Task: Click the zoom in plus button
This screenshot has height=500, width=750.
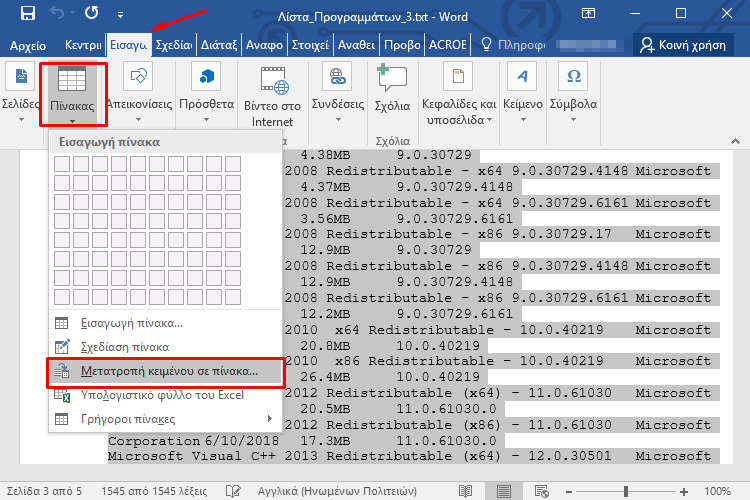Action: pyautogui.click(x=684, y=492)
